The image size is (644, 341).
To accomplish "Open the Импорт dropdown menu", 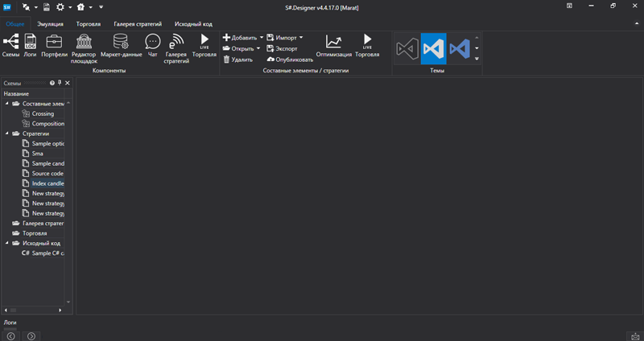I will tap(301, 38).
